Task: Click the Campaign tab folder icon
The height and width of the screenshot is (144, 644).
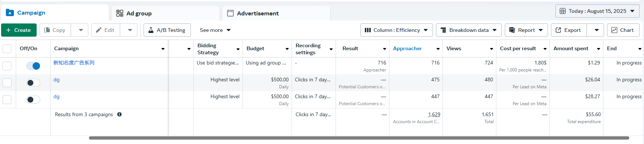Action: (10, 13)
